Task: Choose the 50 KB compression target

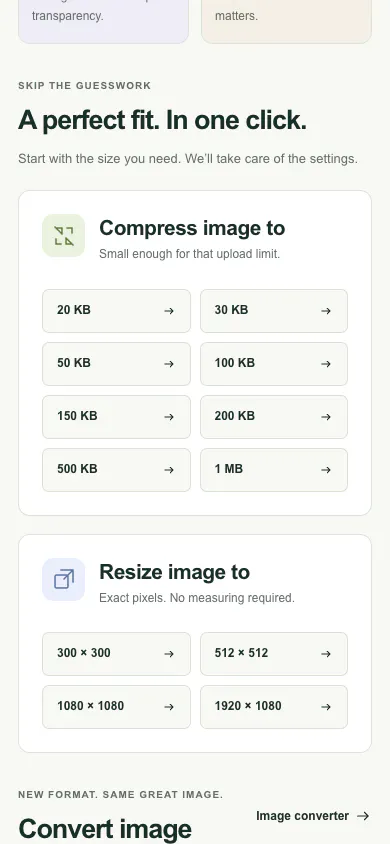Action: click(116, 364)
